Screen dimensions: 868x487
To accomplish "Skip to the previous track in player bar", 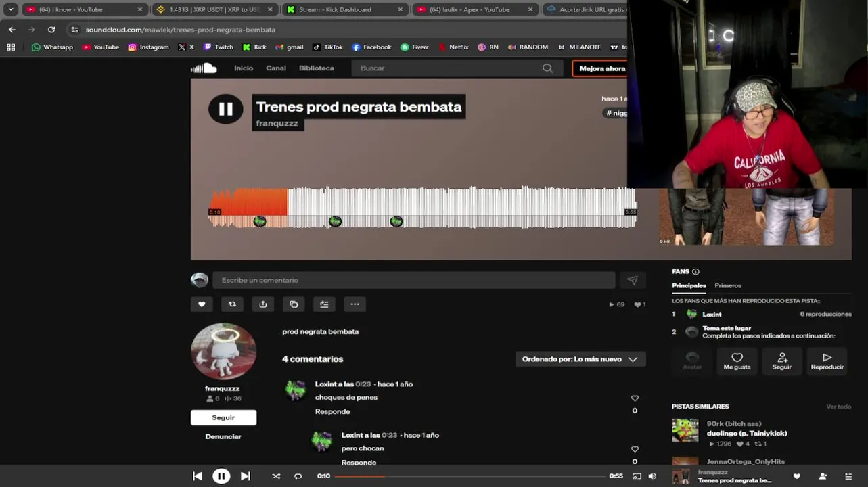I will (x=198, y=476).
